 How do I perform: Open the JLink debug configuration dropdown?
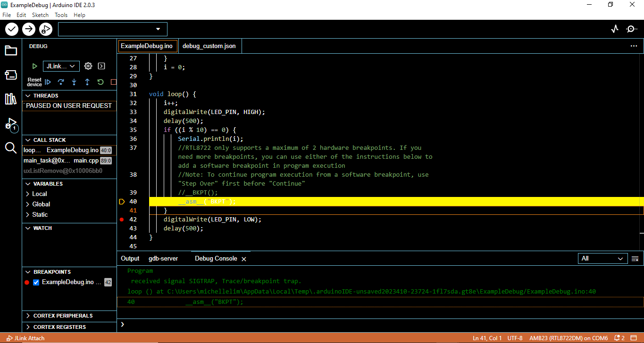[61, 66]
